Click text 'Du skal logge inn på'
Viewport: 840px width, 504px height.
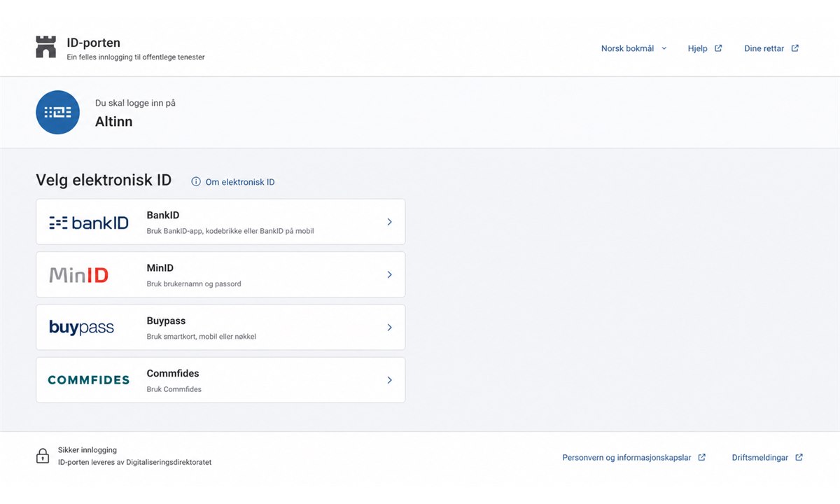(x=135, y=103)
